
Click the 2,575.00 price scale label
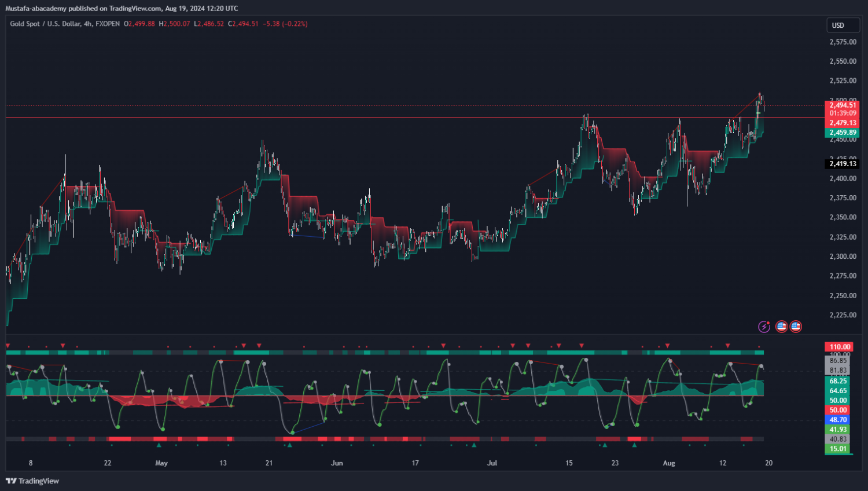pyautogui.click(x=843, y=42)
